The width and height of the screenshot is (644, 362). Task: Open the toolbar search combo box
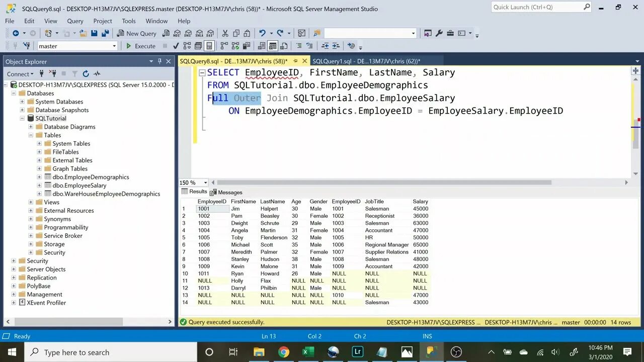coord(370,33)
